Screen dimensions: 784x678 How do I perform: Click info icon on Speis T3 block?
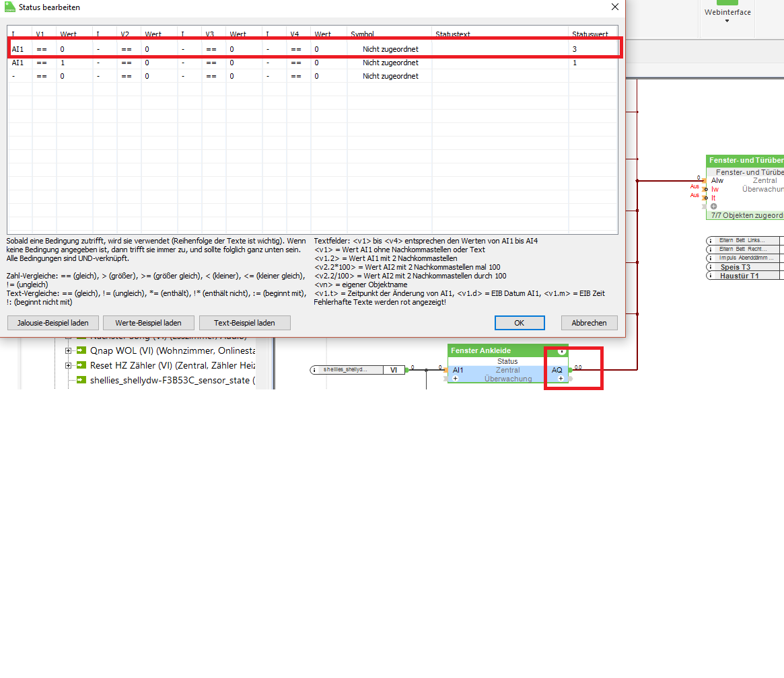710,267
